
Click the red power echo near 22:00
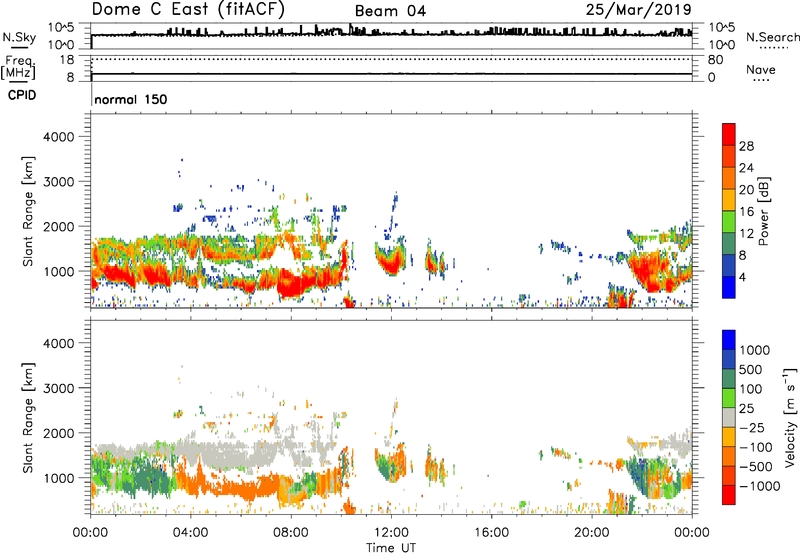pos(651,270)
